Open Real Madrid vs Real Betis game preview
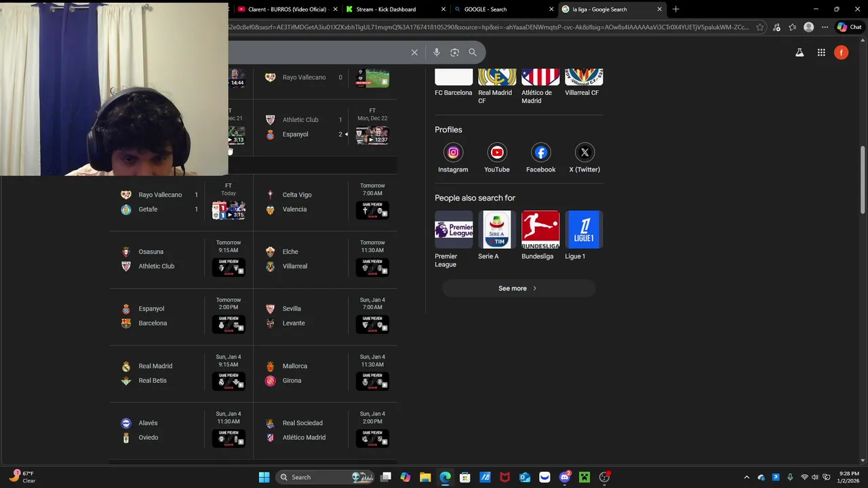The width and height of the screenshot is (868, 488). click(229, 381)
